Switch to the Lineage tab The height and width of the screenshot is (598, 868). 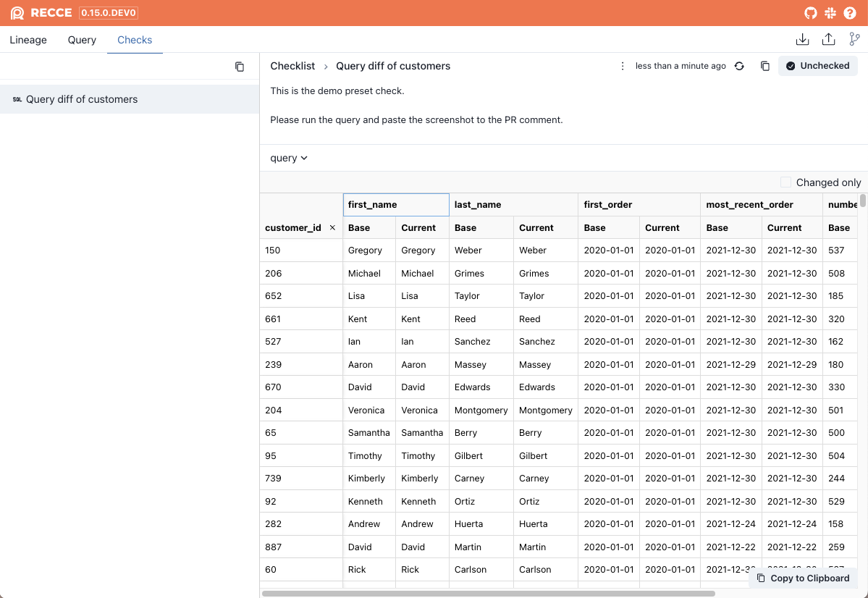coord(28,40)
